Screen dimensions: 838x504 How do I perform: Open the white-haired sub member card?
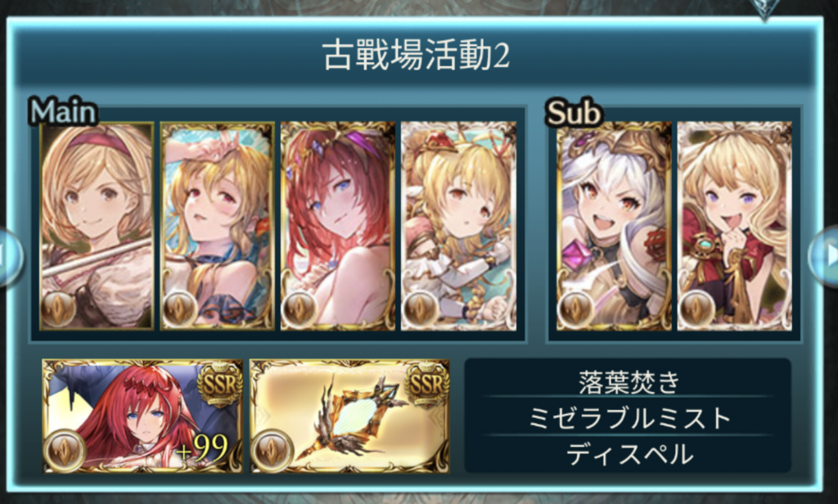(x=614, y=226)
